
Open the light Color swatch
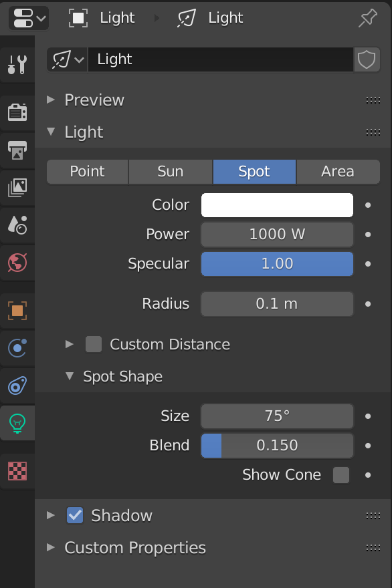click(x=277, y=205)
